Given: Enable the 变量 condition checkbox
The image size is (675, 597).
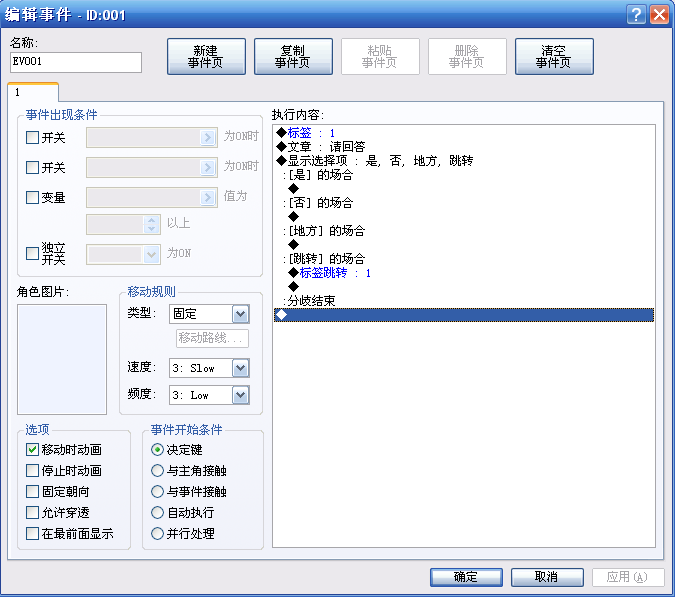Looking at the screenshot, I should (32, 198).
